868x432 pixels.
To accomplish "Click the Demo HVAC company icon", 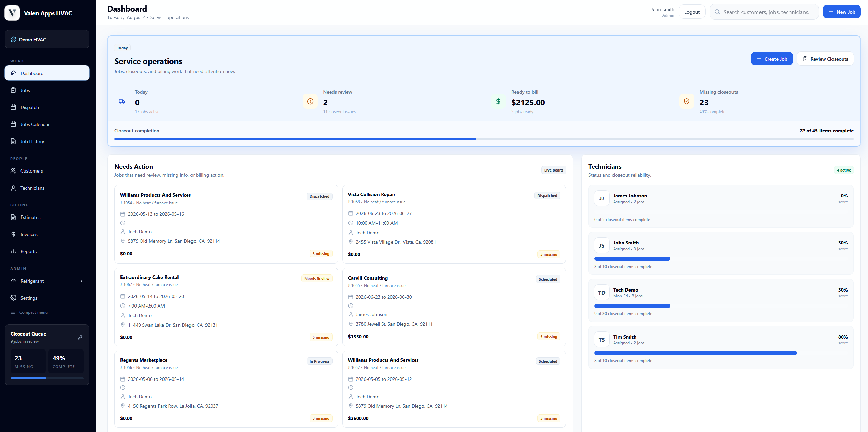I will coord(13,39).
